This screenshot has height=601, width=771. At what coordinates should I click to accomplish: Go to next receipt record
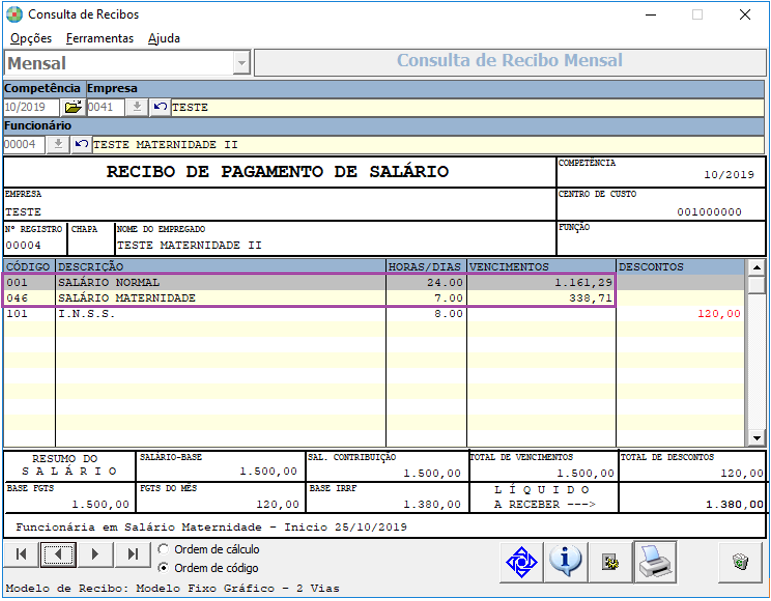click(95, 554)
